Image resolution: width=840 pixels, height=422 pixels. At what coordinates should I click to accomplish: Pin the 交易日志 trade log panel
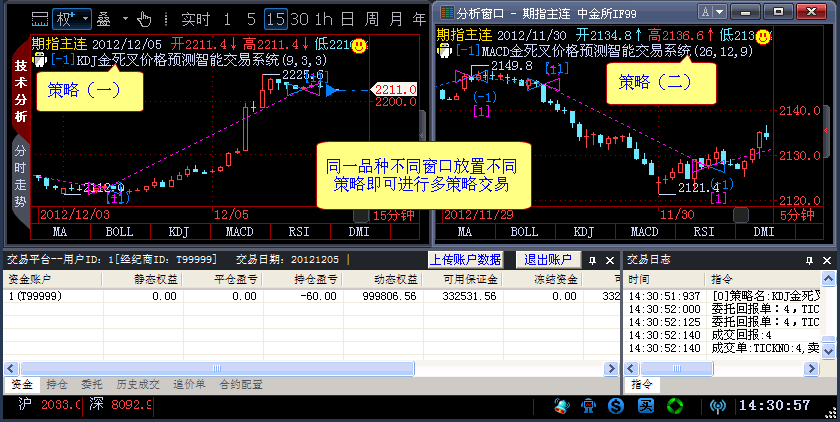(x=810, y=260)
